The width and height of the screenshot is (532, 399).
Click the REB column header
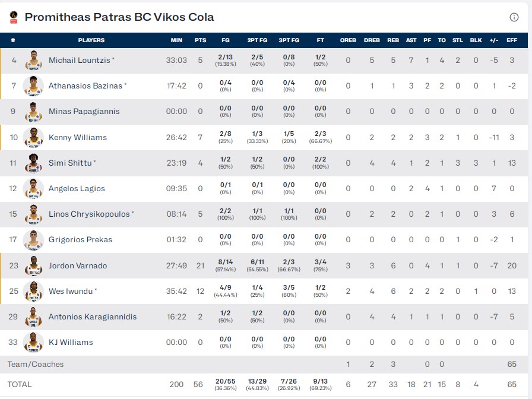[393, 40]
